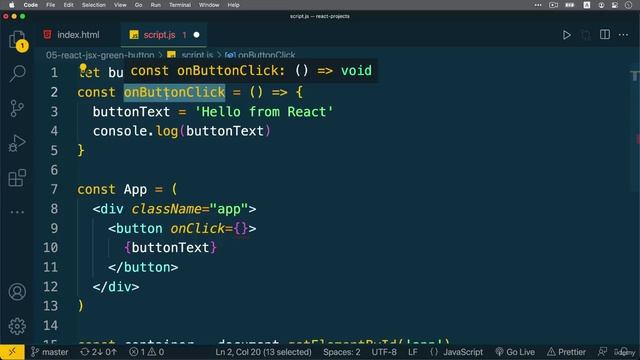640x360 pixels.
Task: Open the Apple menu
Action: click(12, 5)
